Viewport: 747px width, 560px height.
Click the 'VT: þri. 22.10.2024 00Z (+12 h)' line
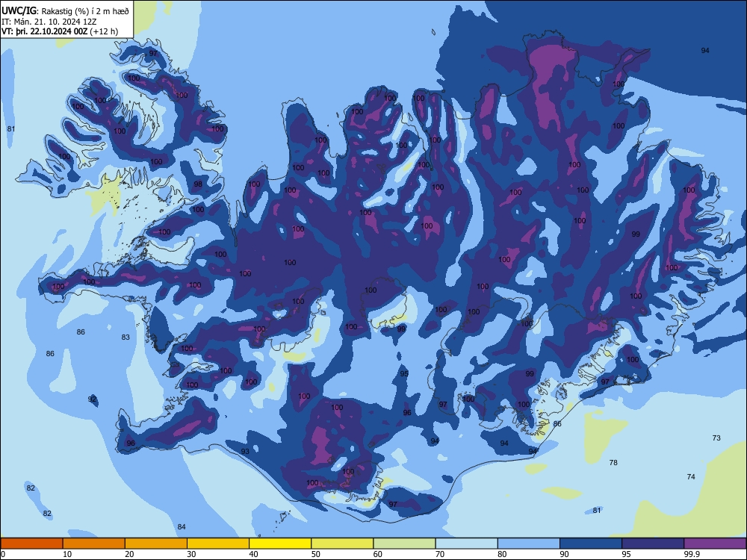(x=60, y=31)
